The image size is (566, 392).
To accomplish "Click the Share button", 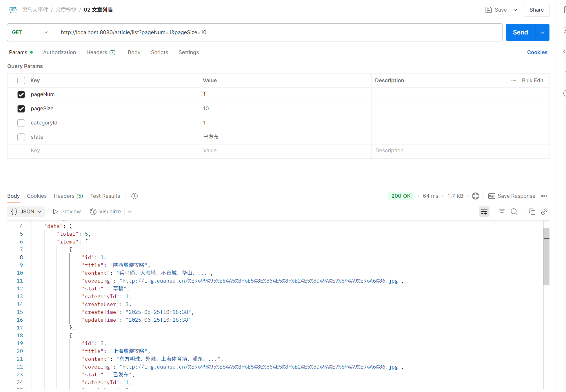I will click(536, 10).
